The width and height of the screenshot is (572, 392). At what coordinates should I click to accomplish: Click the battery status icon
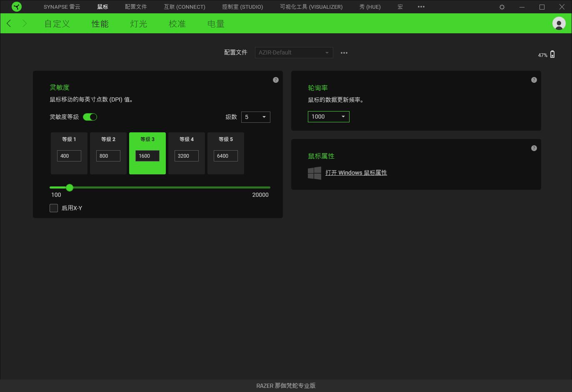552,55
